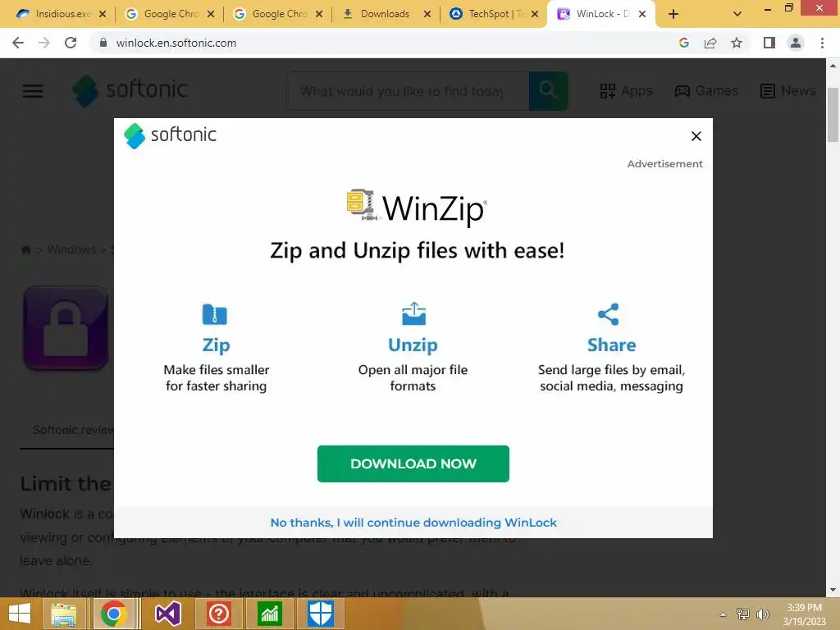Viewport: 840px width, 630px height.
Task: Open the Windows Start menu
Action: tap(20, 614)
